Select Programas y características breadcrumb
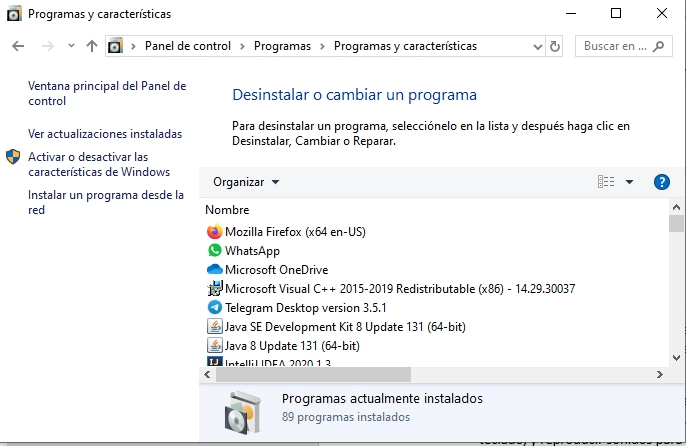Screen dimensions: 686x446 coord(405,46)
